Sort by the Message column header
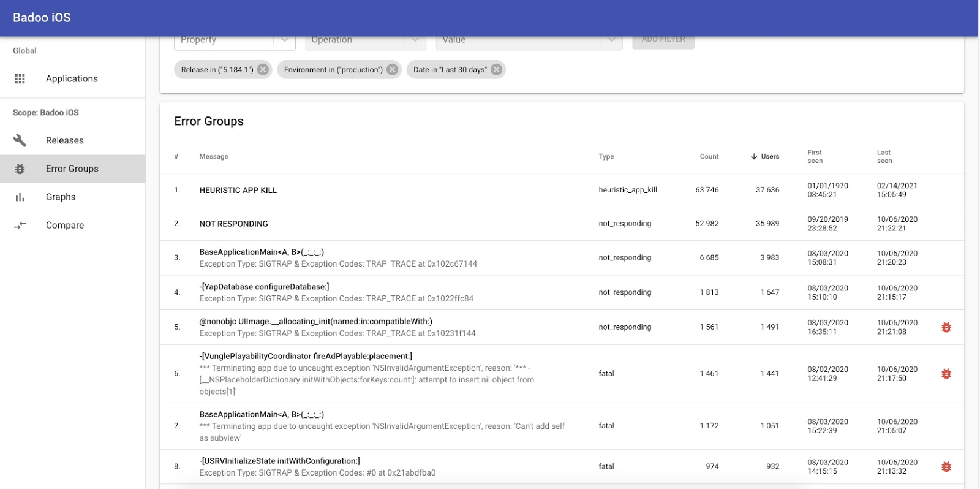 point(214,156)
